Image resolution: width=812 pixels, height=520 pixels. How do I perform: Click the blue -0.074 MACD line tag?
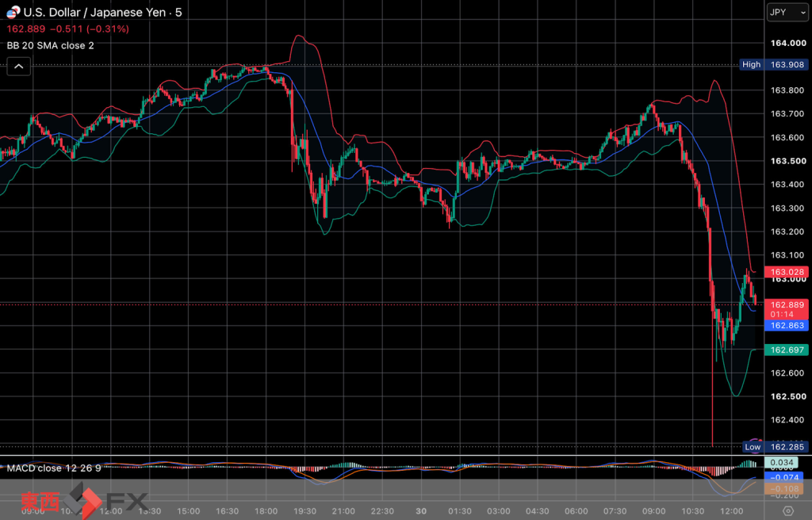coord(784,477)
